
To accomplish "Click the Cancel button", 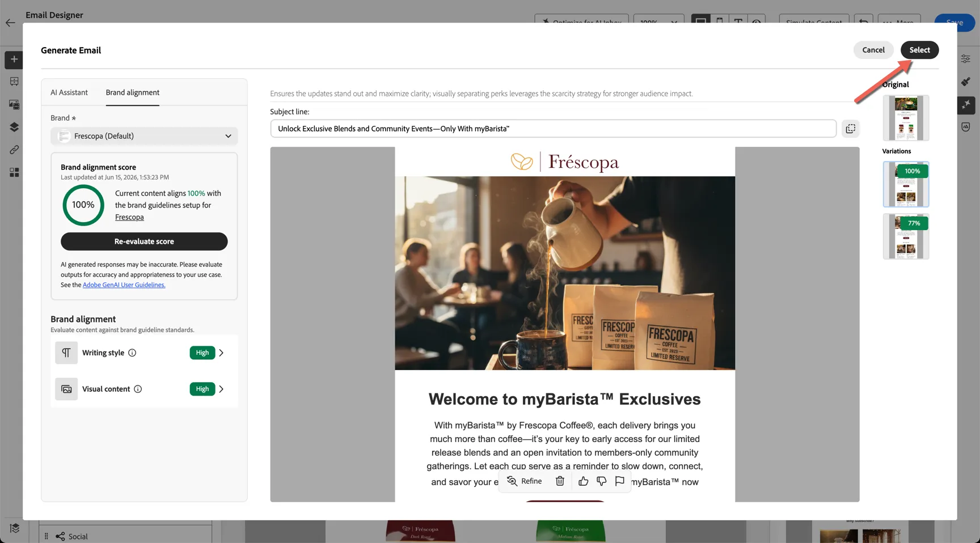I will pos(873,50).
